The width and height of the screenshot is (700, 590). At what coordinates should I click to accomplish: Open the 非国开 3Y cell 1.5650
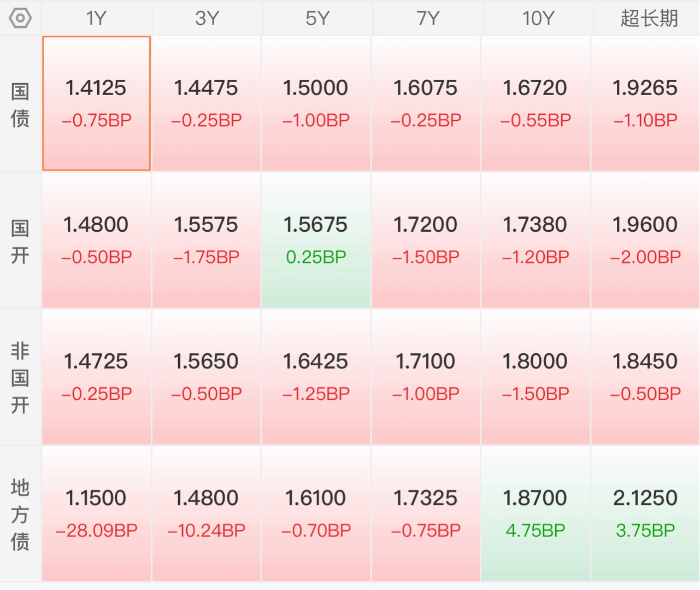click(206, 377)
